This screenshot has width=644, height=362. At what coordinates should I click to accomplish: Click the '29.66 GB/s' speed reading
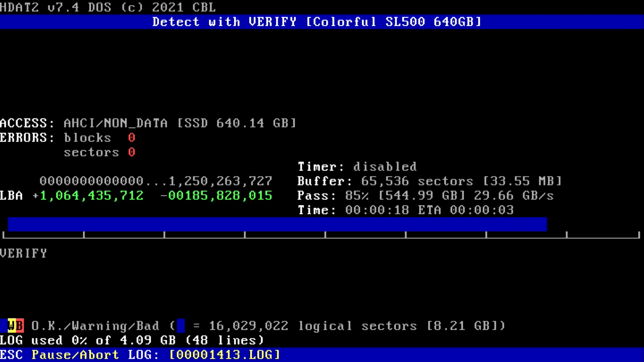tap(514, 196)
